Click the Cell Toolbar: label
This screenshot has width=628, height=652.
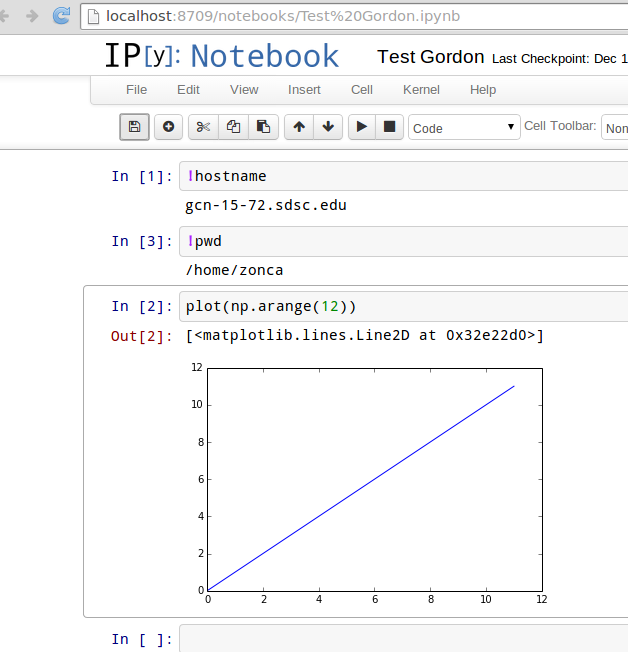tap(560, 126)
